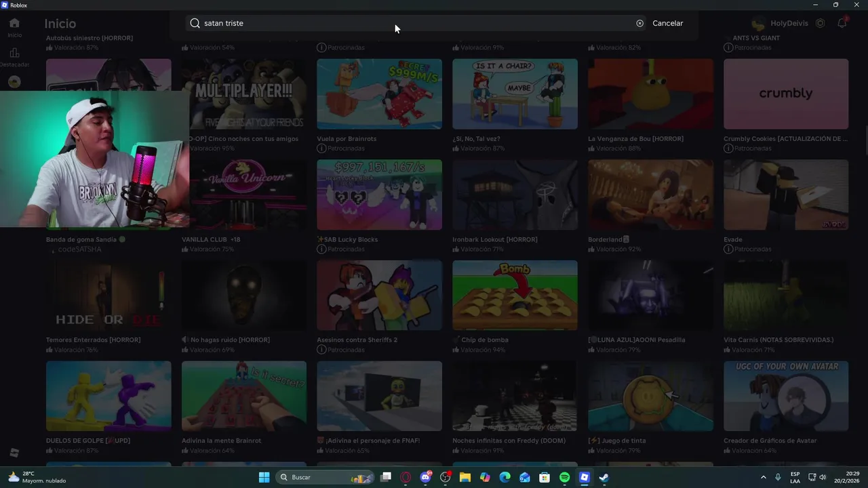Open the Chip de bomba thumbnail
This screenshot has width=868, height=488.
coord(515,296)
